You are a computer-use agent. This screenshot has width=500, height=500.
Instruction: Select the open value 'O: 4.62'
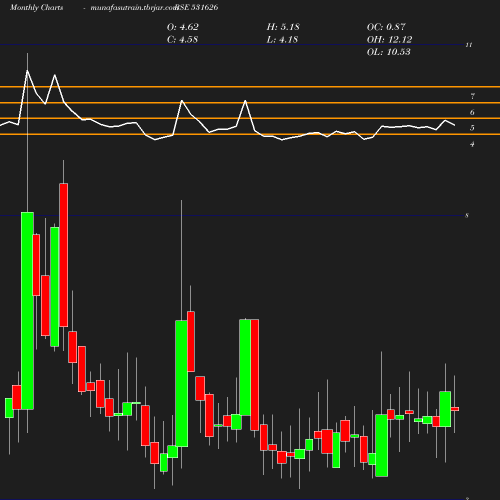pyautogui.click(x=183, y=27)
